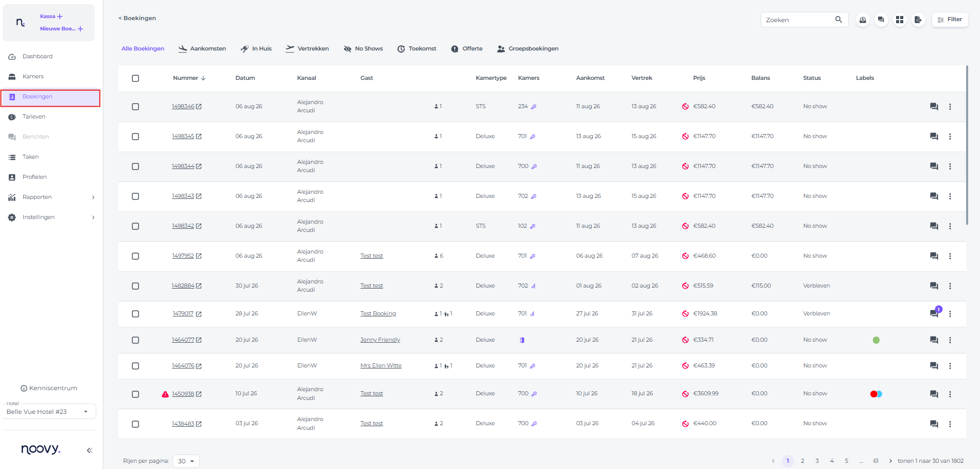Switch to the Groepsboekingen tab

[528, 49]
